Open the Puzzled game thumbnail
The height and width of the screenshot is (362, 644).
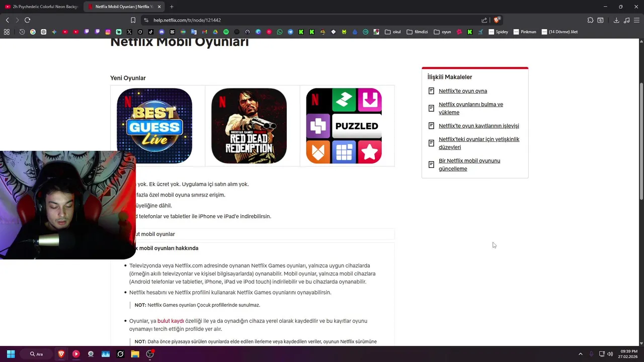(x=344, y=126)
